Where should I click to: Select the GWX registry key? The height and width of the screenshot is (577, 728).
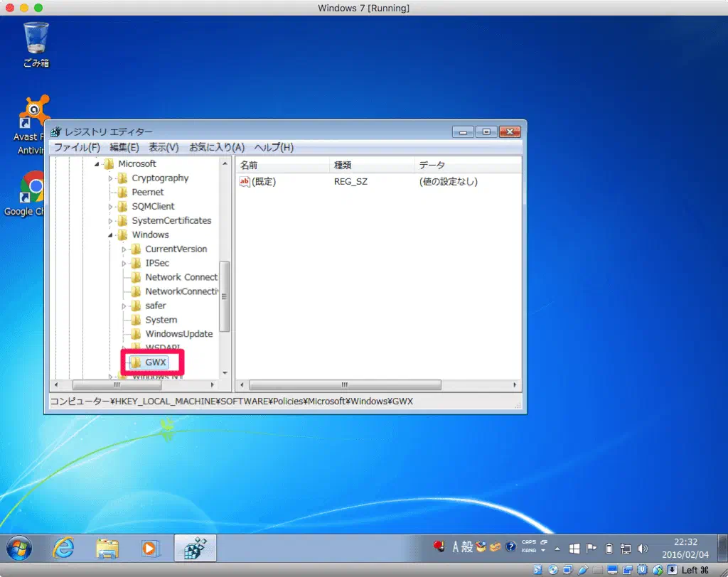[x=156, y=362]
